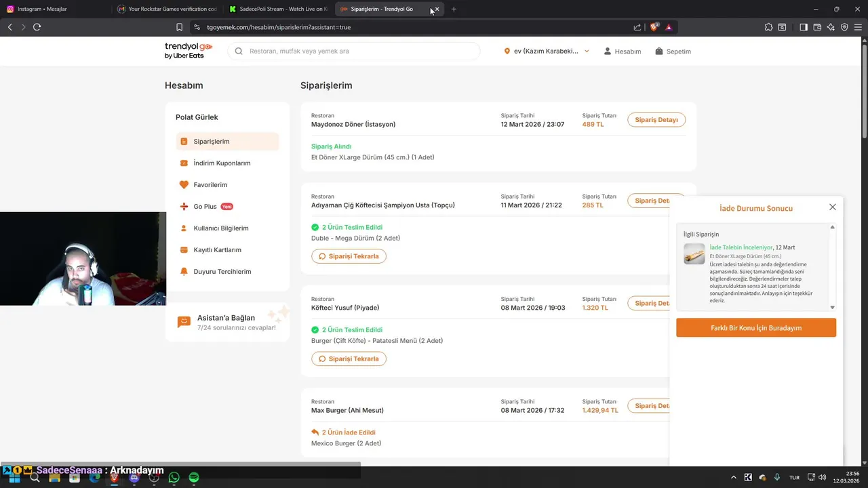This screenshot has height=488, width=868.
Task: Open the Sepetim cart
Action: [x=673, y=52]
